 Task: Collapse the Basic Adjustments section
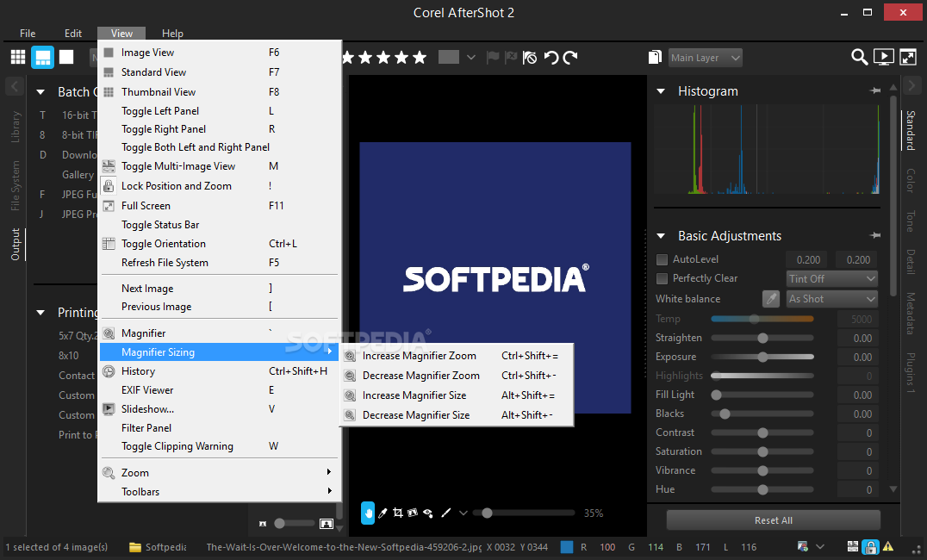point(661,236)
